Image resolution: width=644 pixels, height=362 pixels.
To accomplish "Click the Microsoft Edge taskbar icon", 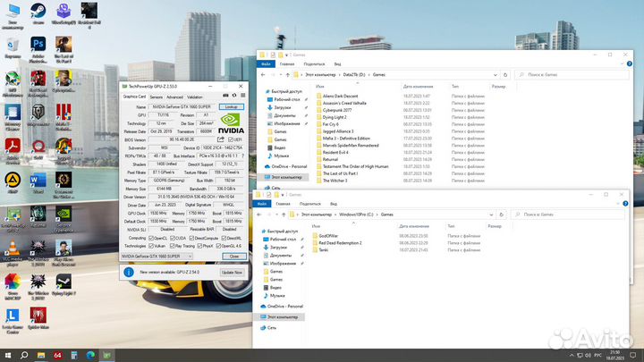I will (90, 355).
